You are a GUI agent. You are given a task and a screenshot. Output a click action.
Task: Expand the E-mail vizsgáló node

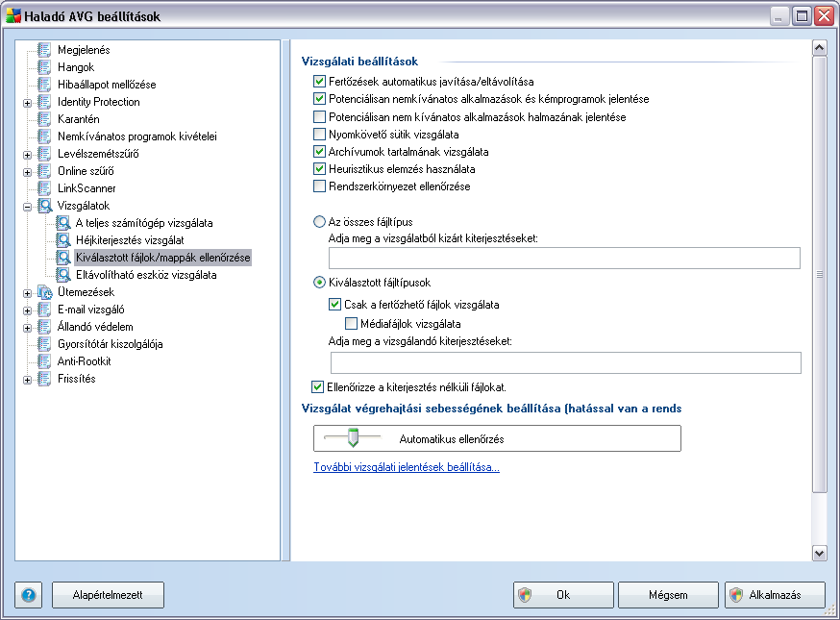[x=27, y=310]
